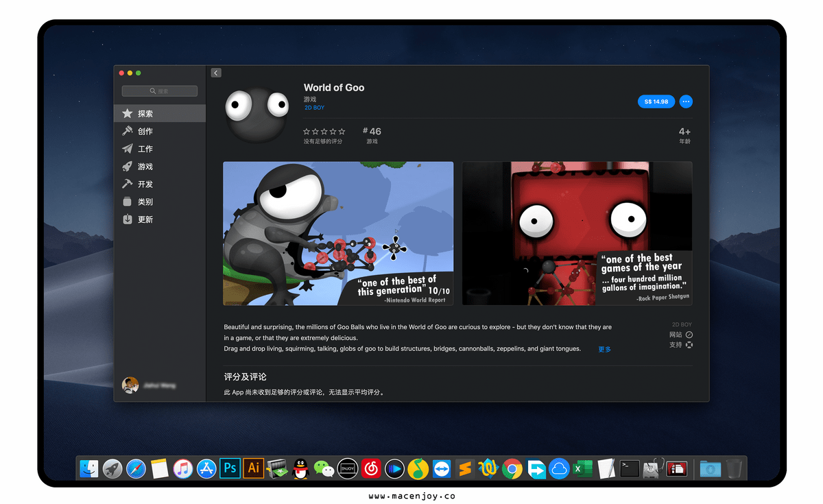Image resolution: width=823 pixels, height=504 pixels.
Task: Open WeChat from the Dock
Action: [324, 468]
